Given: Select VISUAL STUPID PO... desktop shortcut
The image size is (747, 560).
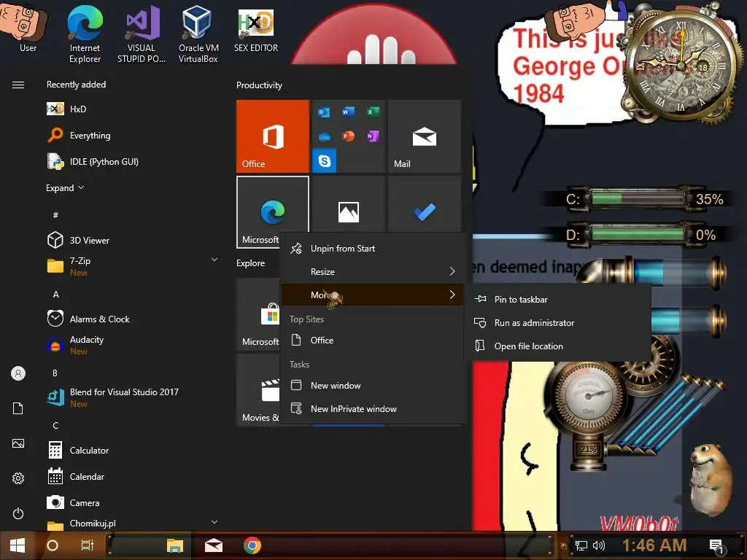Looking at the screenshot, I should 142,34.
